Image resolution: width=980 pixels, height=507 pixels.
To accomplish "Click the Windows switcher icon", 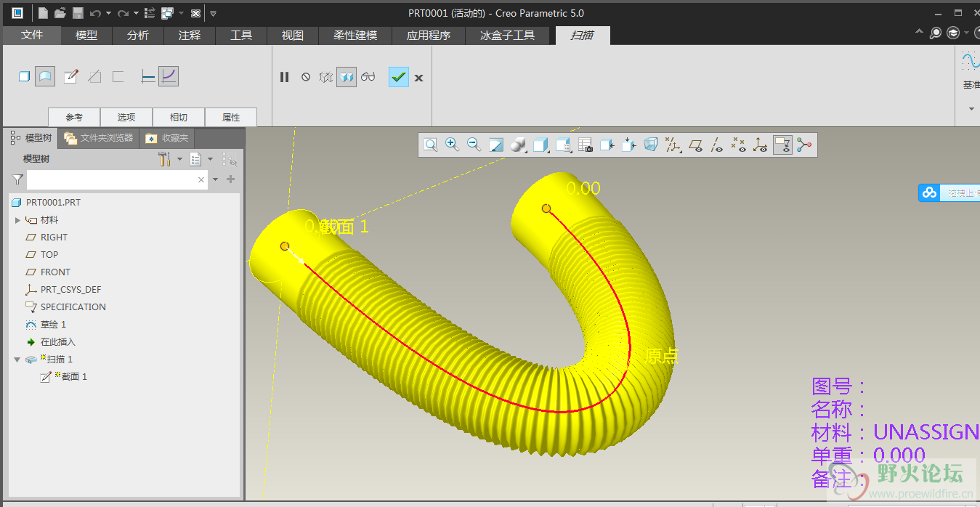I will [167, 13].
